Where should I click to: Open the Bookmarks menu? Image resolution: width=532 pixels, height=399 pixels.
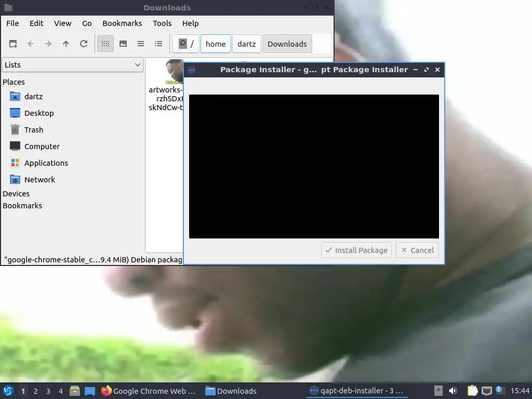pos(122,23)
